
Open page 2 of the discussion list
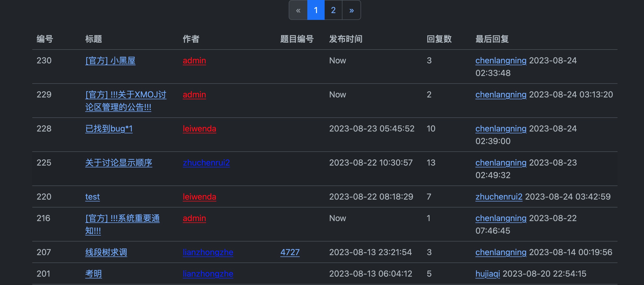tap(333, 10)
